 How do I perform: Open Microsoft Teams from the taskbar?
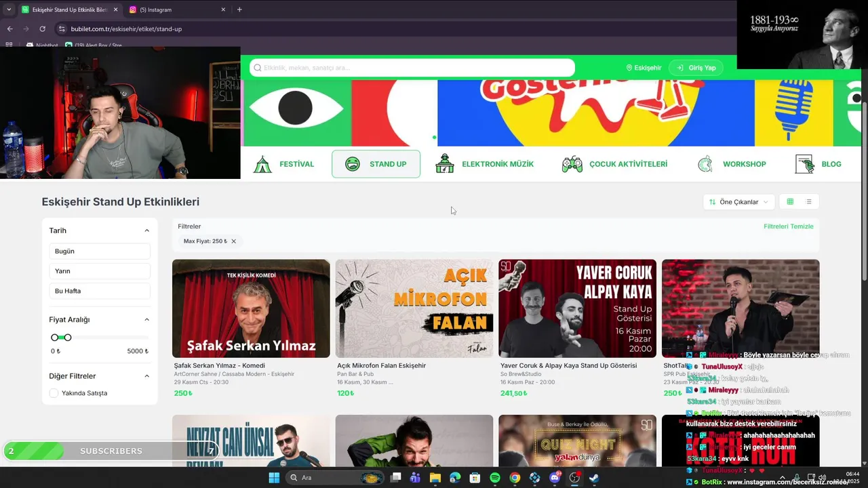[415, 478]
